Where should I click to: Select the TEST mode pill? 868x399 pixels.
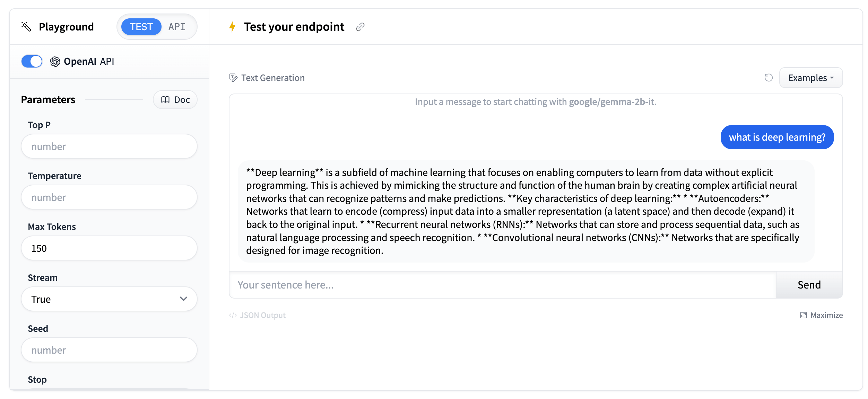(x=140, y=26)
